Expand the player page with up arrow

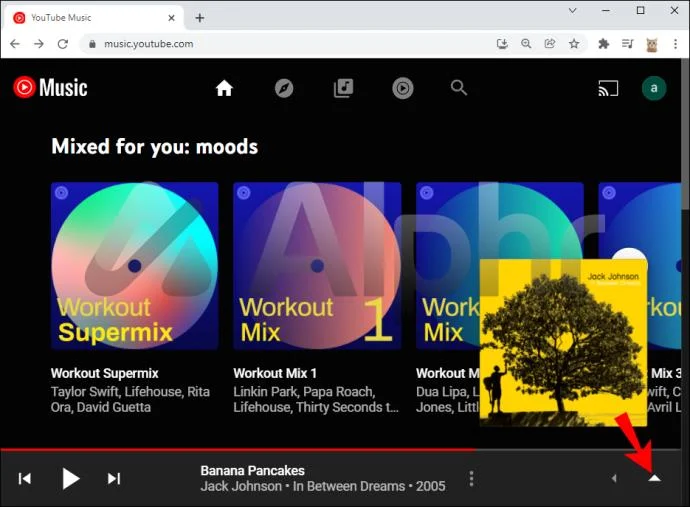pos(654,478)
